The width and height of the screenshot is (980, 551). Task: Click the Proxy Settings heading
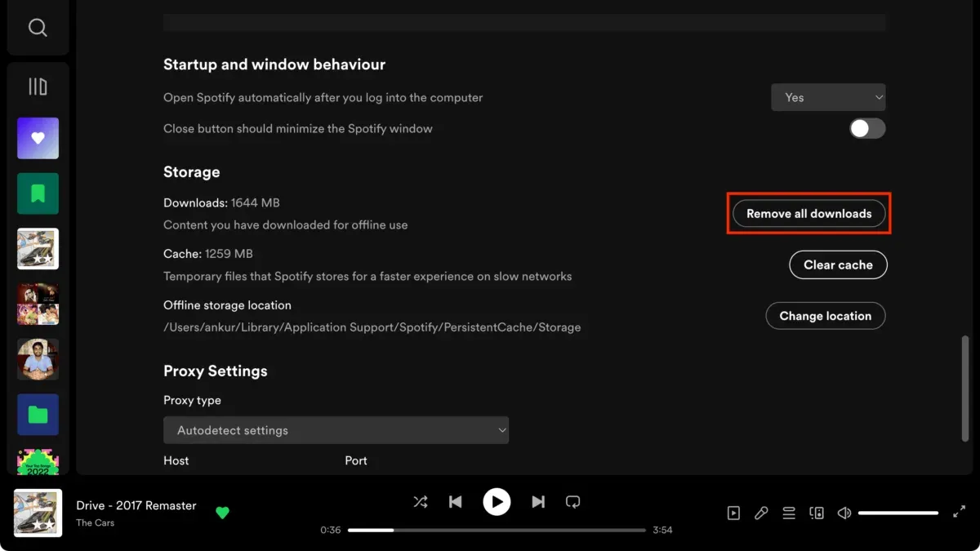click(216, 371)
